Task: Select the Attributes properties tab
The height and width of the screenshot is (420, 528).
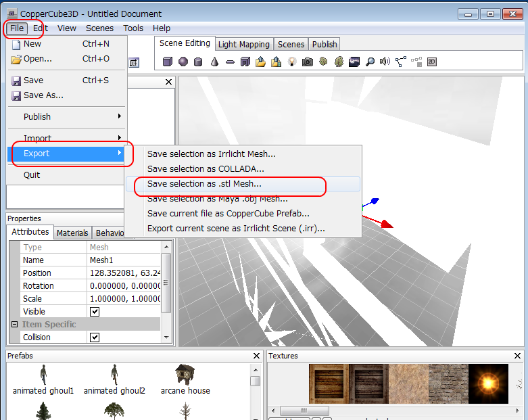Action: click(30, 232)
